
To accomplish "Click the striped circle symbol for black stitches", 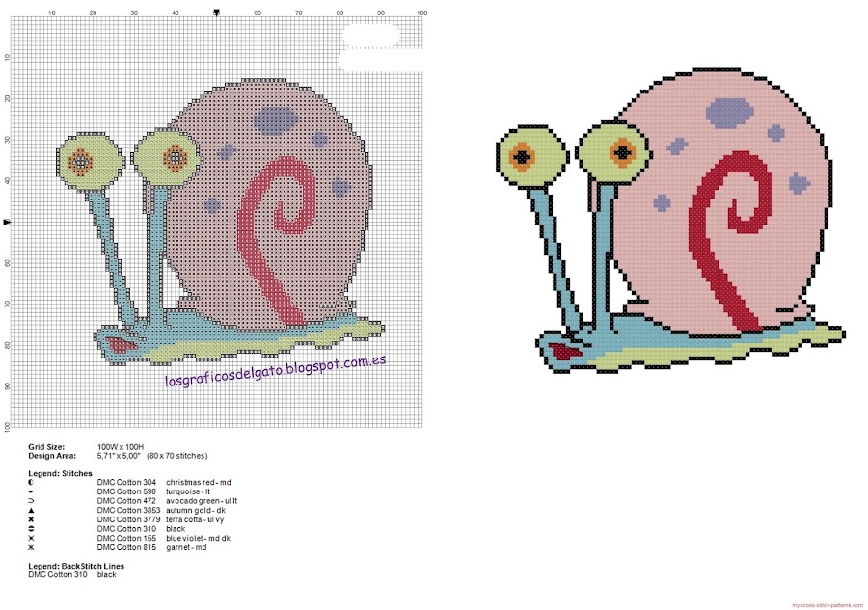I will pyautogui.click(x=31, y=529).
